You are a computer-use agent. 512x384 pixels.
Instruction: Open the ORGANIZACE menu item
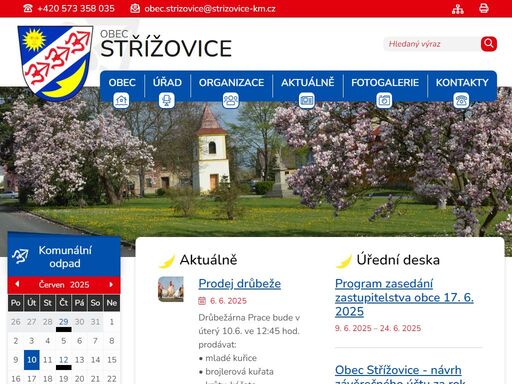[x=231, y=82]
